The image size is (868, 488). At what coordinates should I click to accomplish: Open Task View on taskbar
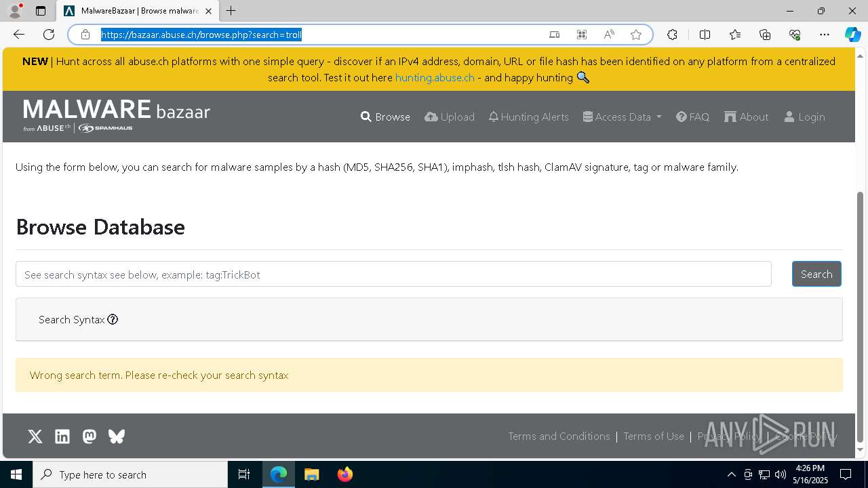click(x=244, y=474)
